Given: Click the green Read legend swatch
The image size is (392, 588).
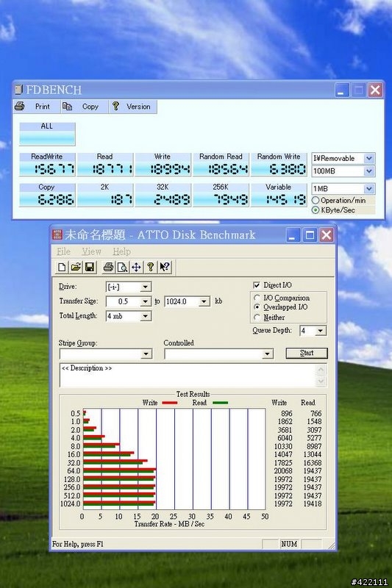Looking at the screenshot, I should 220,403.
